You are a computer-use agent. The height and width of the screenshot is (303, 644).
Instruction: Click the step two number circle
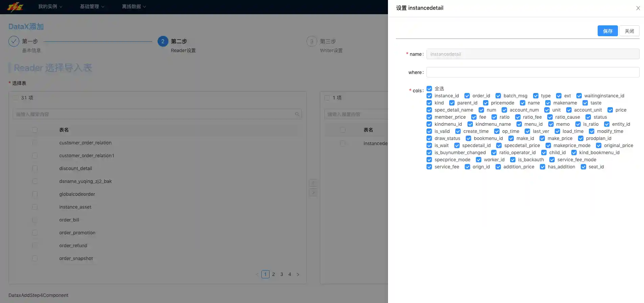coord(163,41)
